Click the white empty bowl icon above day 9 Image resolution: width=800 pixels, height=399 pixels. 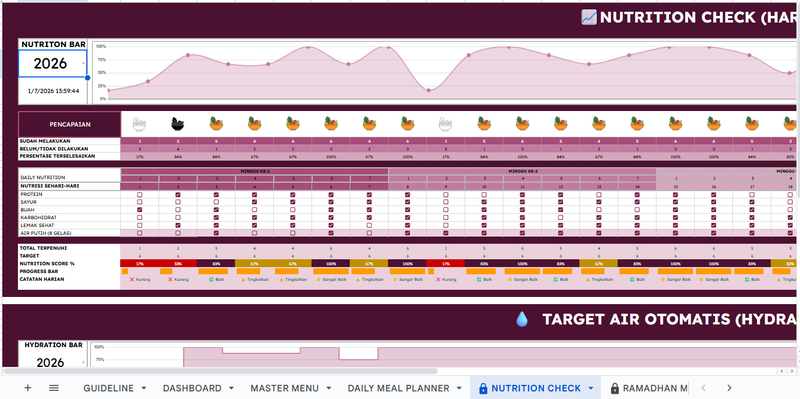pos(445,123)
